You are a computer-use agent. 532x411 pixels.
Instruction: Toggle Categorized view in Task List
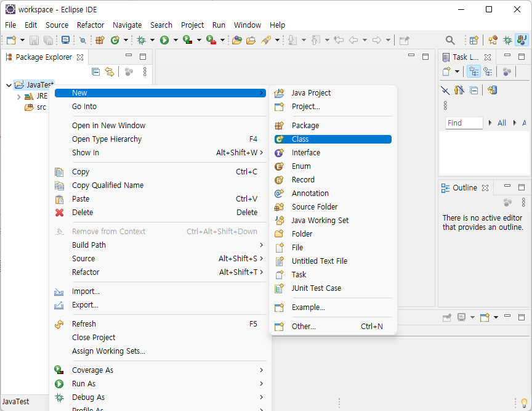(474, 71)
